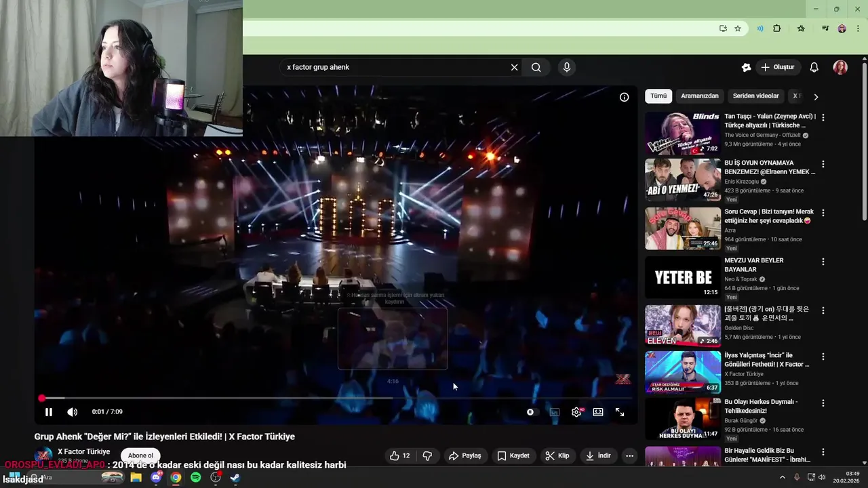Screen dimensions: 868x488
Task: Select the Aramanızdan filter chip
Action: click(700, 96)
